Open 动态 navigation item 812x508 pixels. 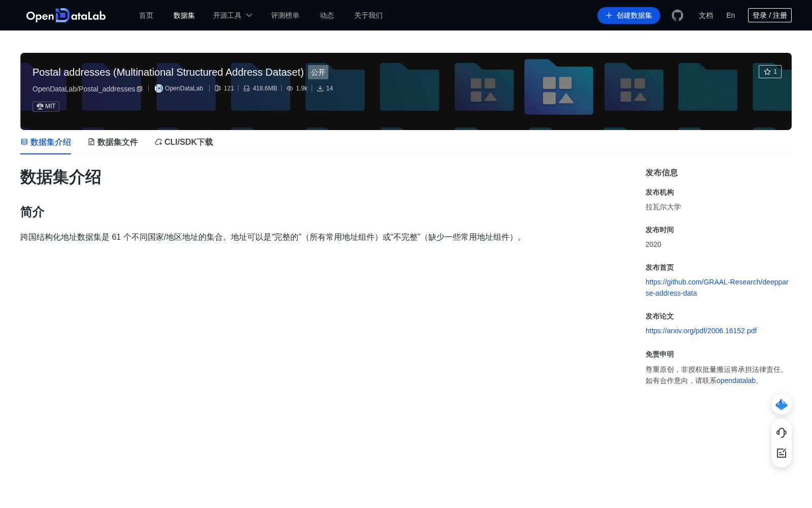click(x=327, y=15)
